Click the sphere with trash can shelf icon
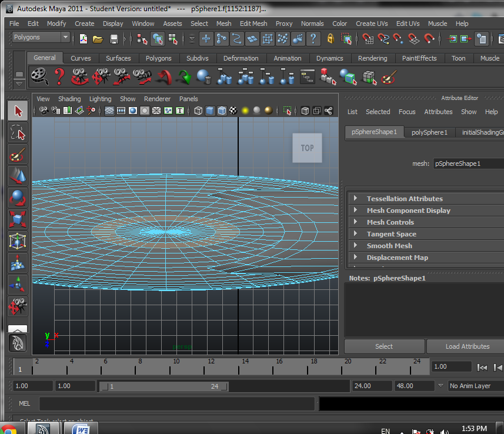The image size is (504, 434). coord(204,77)
